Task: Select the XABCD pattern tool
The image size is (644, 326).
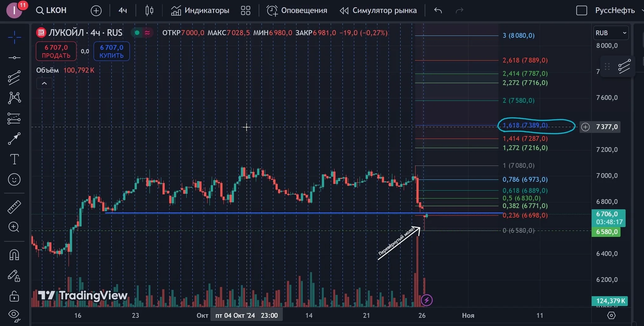Action: coord(14,98)
